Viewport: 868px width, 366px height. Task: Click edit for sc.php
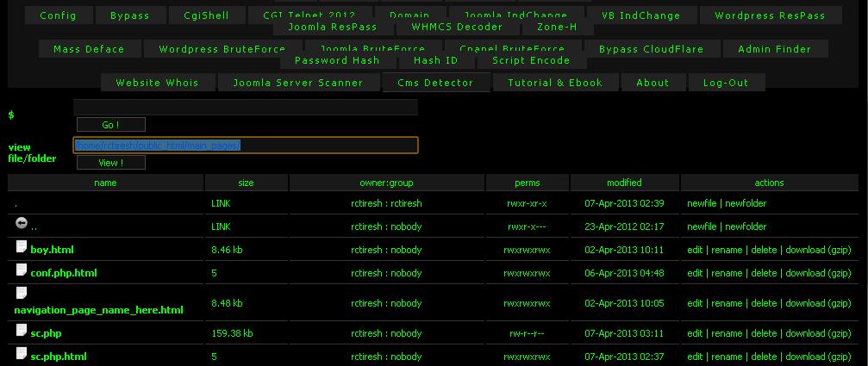pyautogui.click(x=695, y=333)
